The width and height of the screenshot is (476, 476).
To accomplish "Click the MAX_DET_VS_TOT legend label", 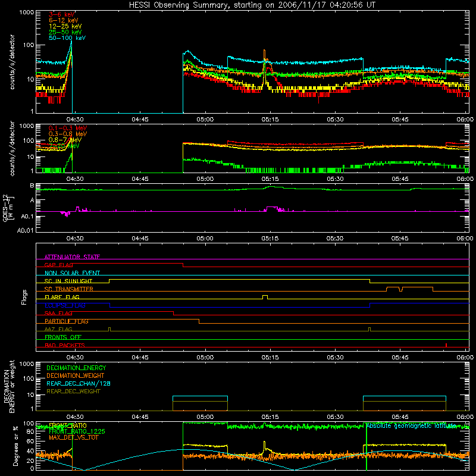I will click(x=73, y=437).
